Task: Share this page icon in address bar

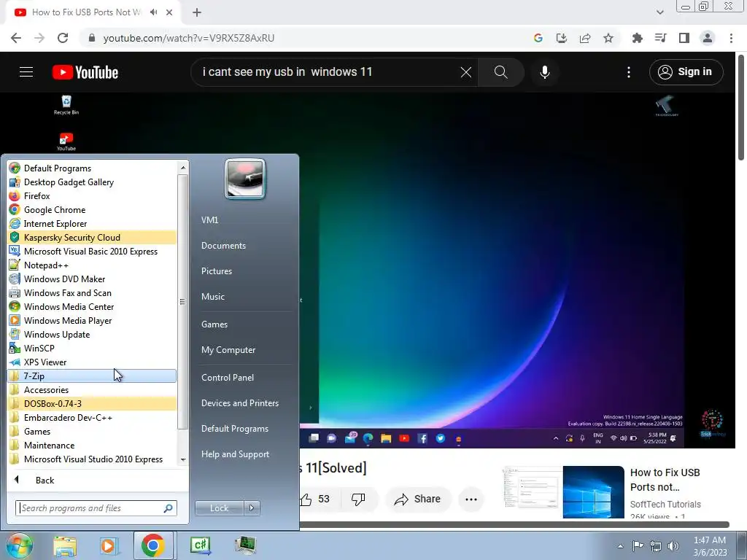Action: (x=585, y=38)
